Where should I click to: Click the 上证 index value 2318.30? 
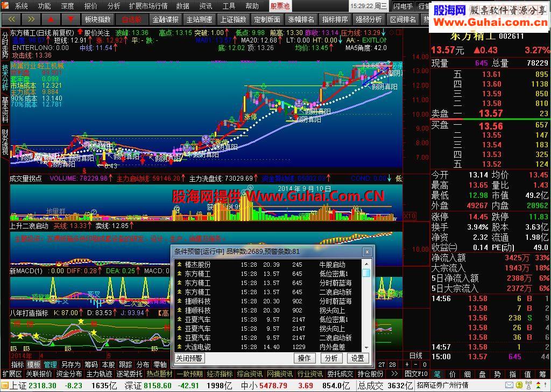(x=42, y=386)
